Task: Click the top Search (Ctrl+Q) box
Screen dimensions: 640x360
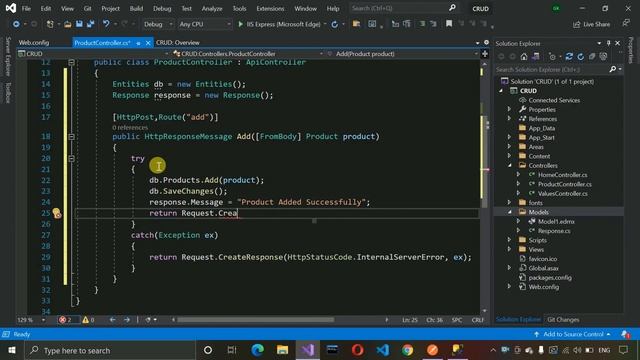Action: point(403,8)
